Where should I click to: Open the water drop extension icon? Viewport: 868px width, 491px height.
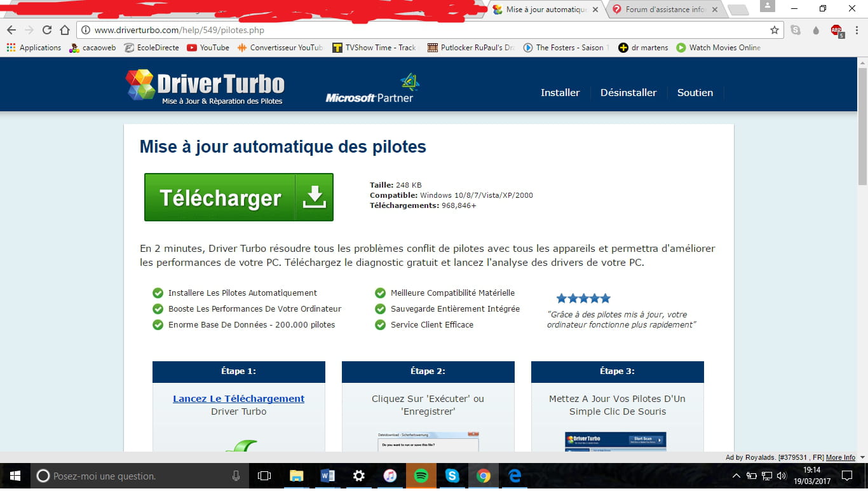click(x=816, y=30)
